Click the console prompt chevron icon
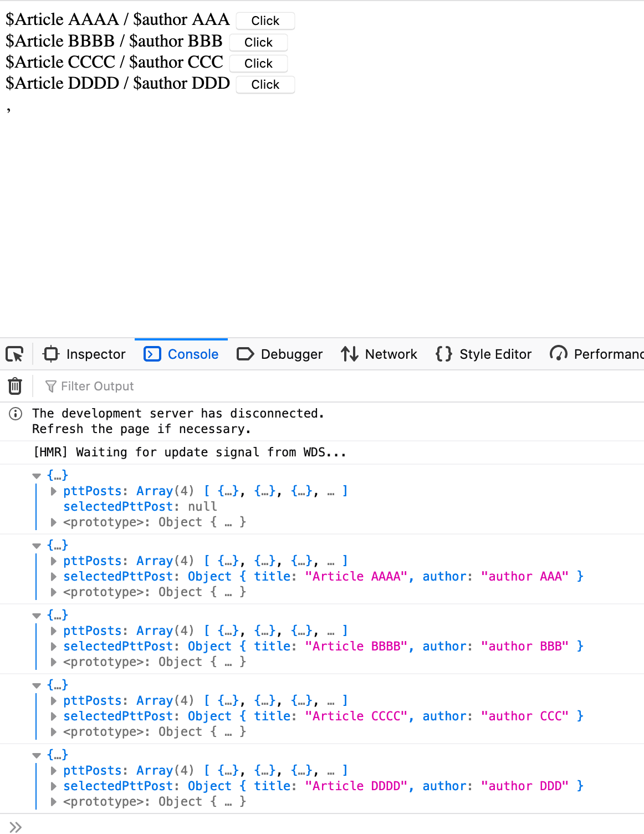 (x=16, y=827)
